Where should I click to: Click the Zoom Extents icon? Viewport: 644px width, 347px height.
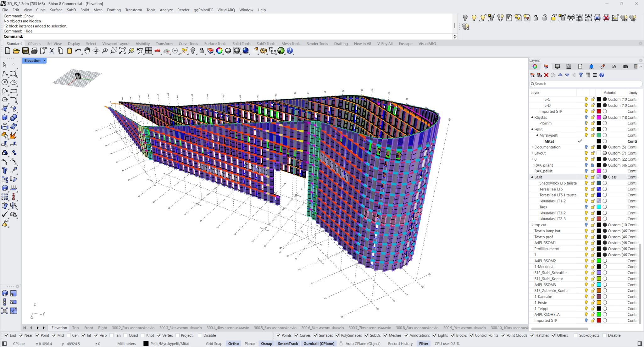point(122,51)
